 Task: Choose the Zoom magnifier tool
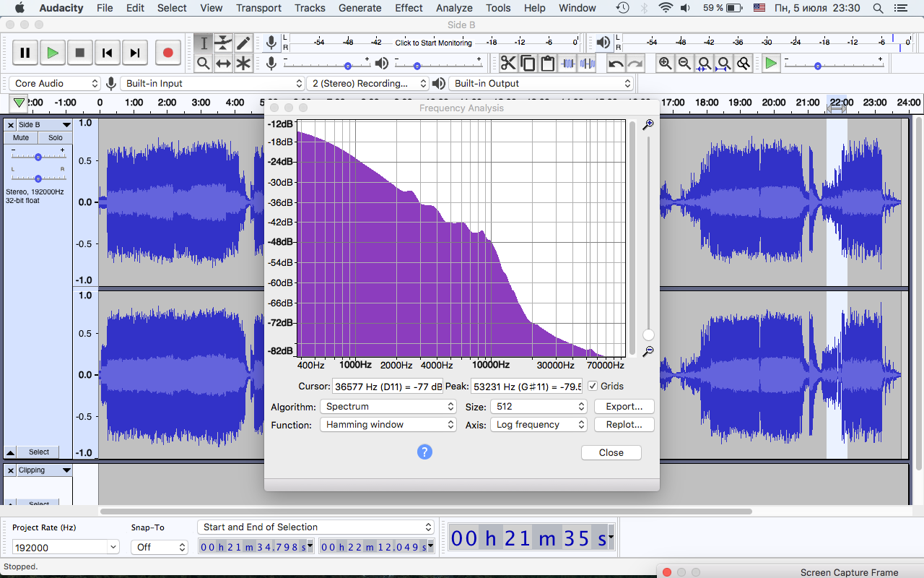pos(204,64)
